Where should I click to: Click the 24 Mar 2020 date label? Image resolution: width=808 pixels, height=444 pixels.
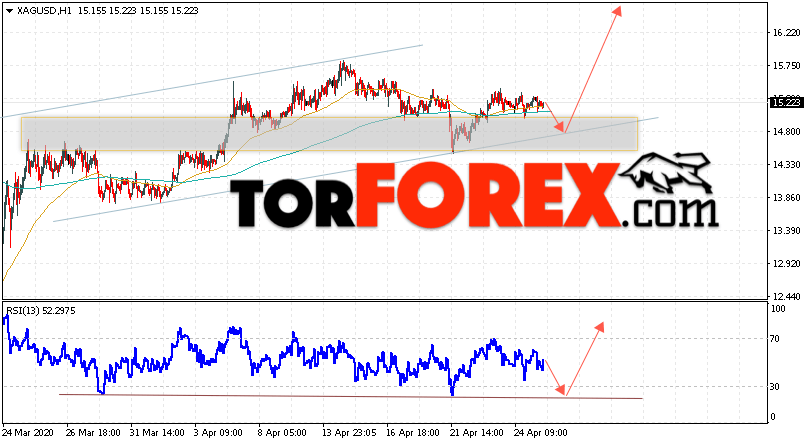[x=28, y=433]
